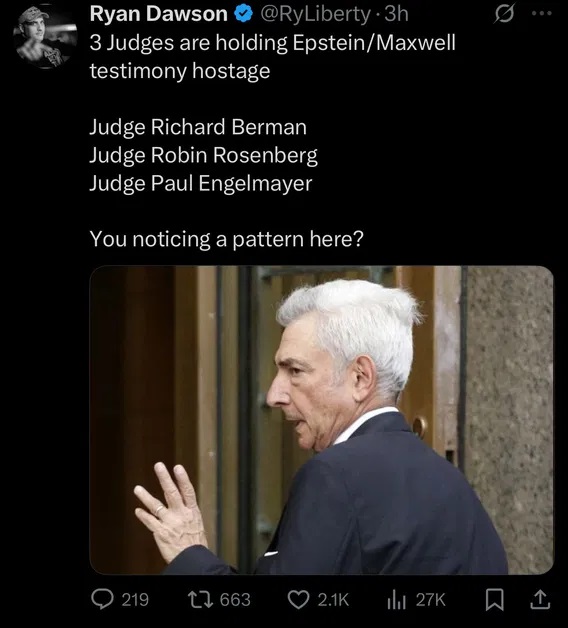Screen dimensions: 568x628
Task: Bookmark this post
Action: point(495,600)
